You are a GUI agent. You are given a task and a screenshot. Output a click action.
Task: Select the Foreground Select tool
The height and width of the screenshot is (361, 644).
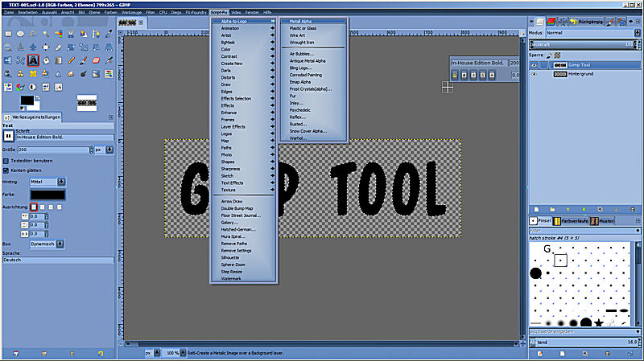point(84,34)
